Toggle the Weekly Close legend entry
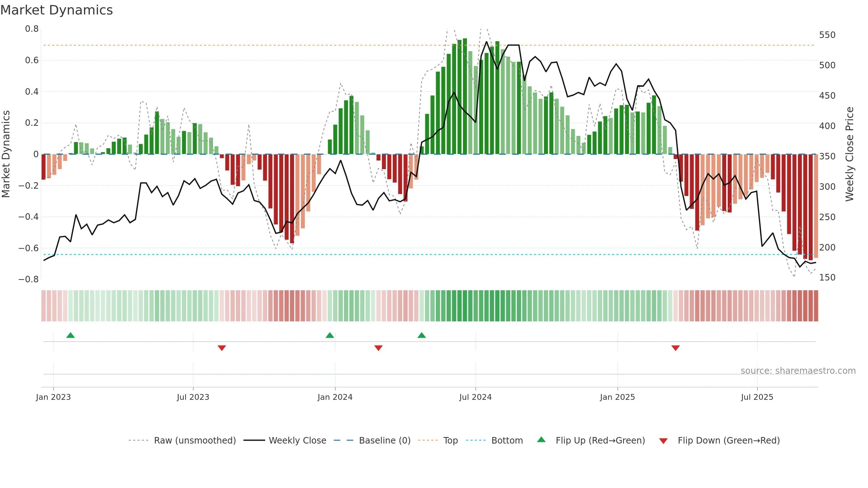This screenshot has width=868, height=488. (285, 440)
